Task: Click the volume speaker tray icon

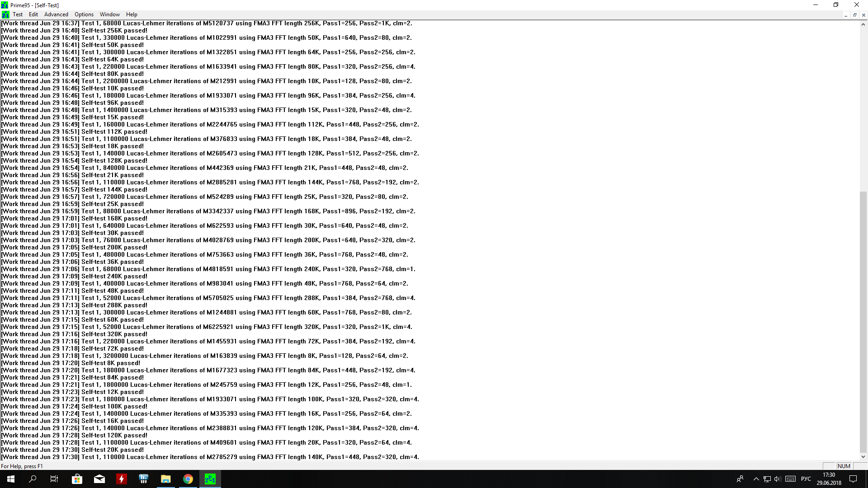Action: click(778, 479)
